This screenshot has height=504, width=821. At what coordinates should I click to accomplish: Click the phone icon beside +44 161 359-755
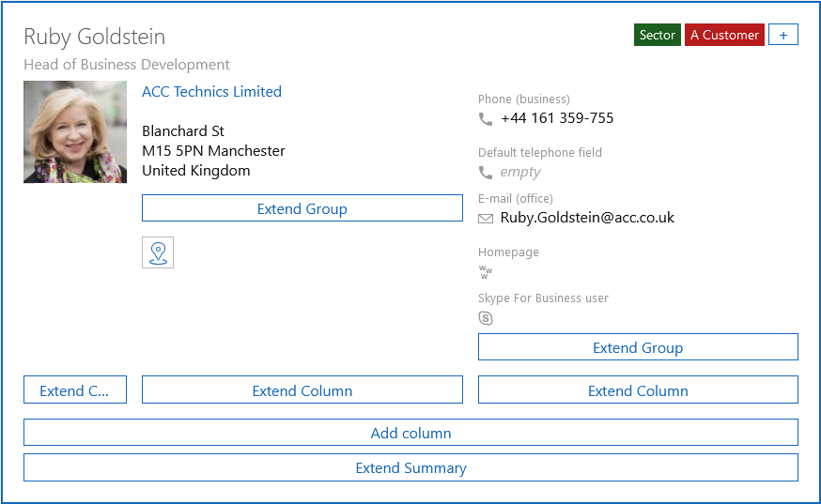[x=486, y=119]
